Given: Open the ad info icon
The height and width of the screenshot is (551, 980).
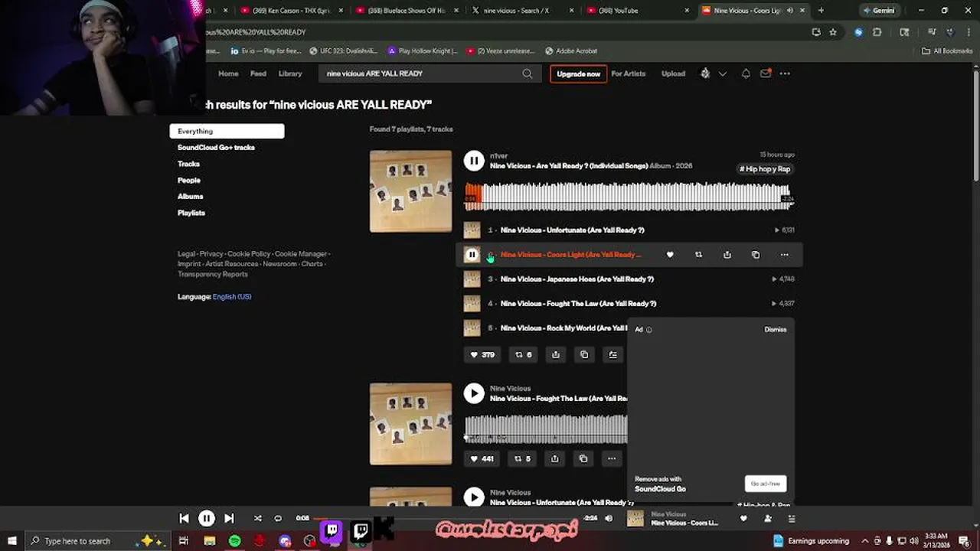Looking at the screenshot, I should point(649,330).
